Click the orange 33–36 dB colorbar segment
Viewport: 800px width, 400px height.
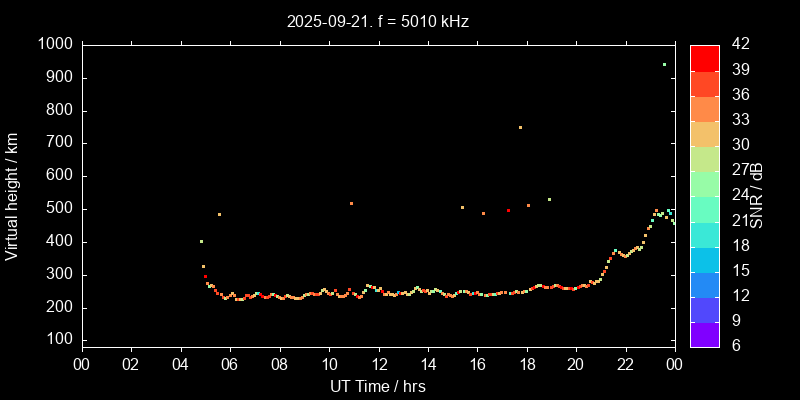tap(704, 108)
